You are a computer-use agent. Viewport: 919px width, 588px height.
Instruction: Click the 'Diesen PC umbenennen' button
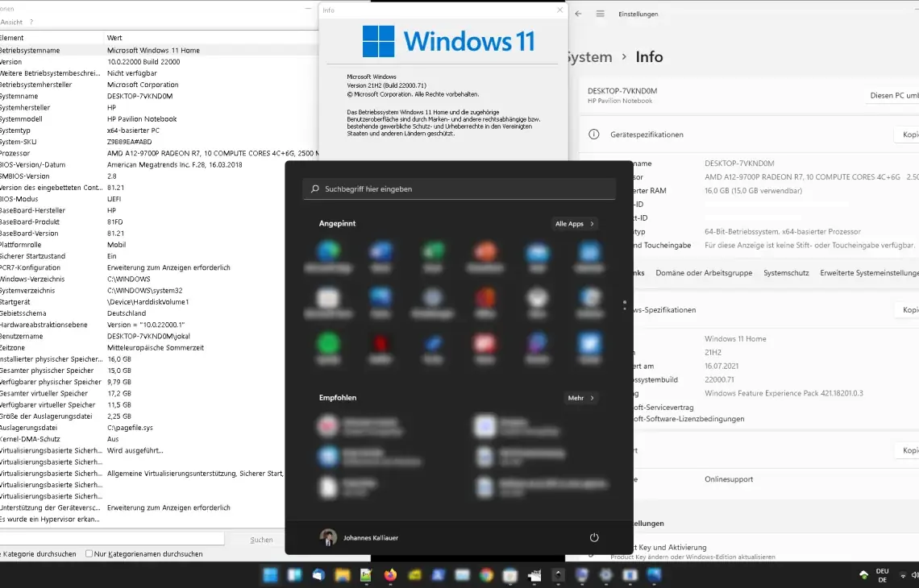(x=892, y=96)
